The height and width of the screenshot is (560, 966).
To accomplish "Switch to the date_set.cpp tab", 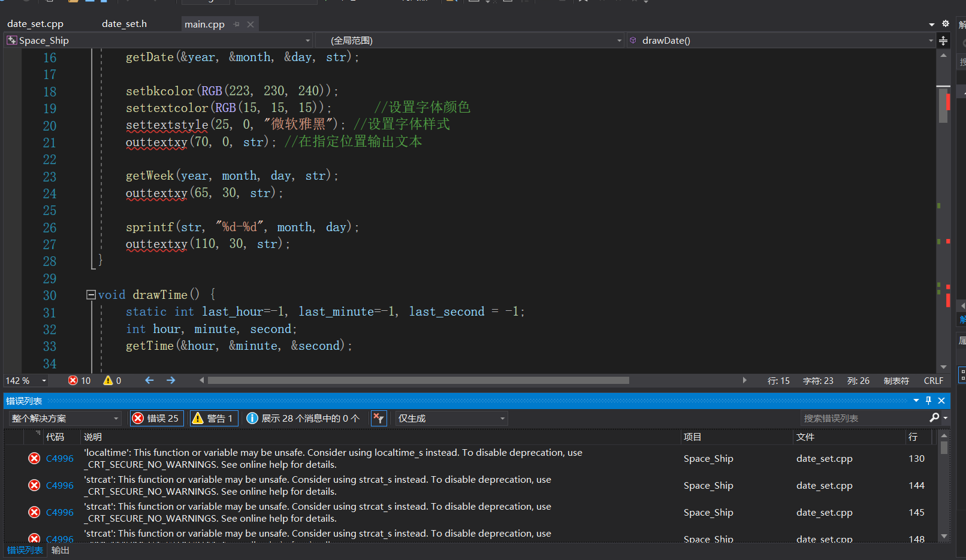I will click(35, 24).
